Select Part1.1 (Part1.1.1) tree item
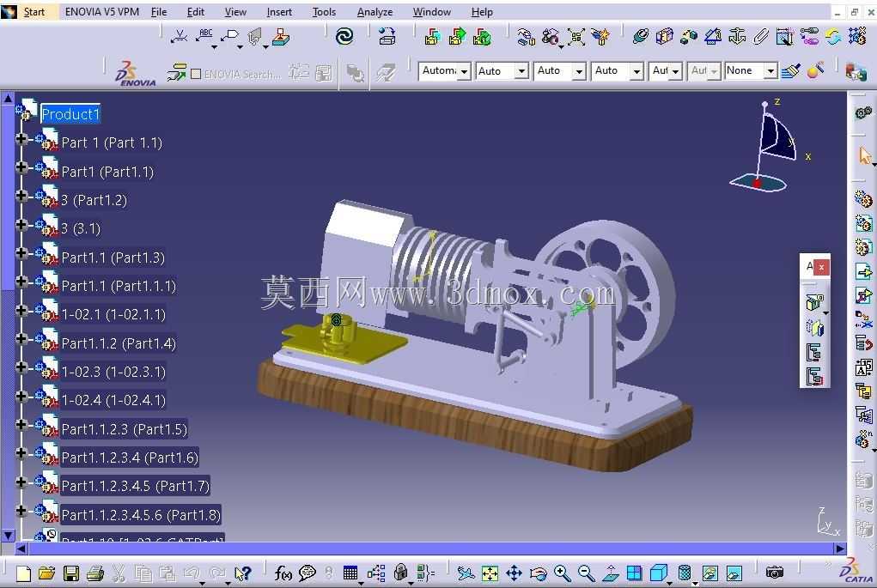Viewport: 877px width, 588px height. pyautogui.click(x=119, y=286)
